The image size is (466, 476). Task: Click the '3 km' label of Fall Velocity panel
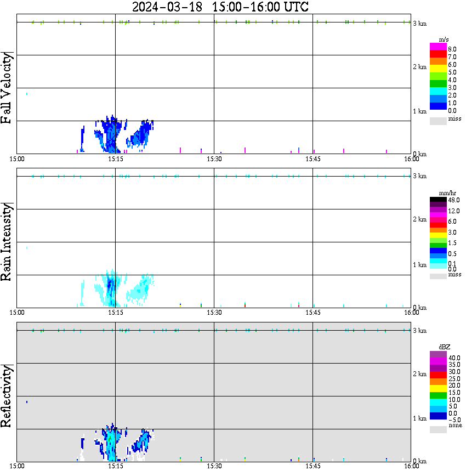click(419, 24)
